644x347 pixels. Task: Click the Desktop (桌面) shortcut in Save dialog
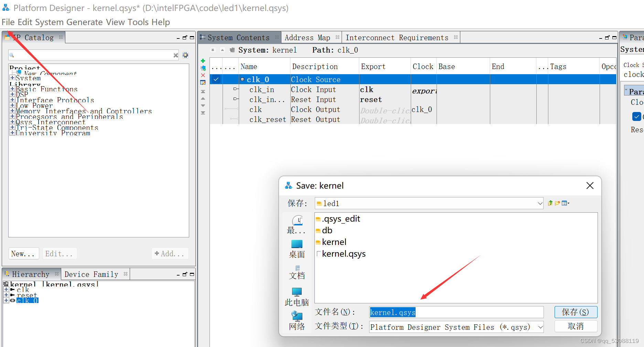point(297,249)
